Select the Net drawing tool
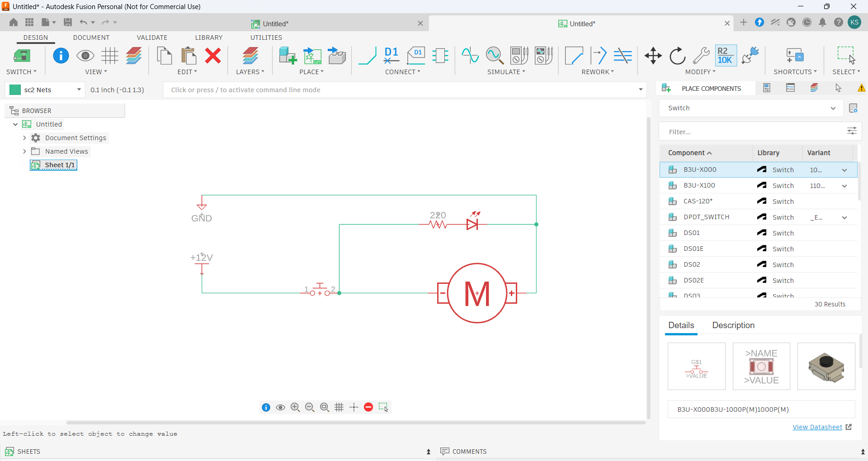Image resolution: width=868 pixels, height=461 pixels. pos(367,56)
